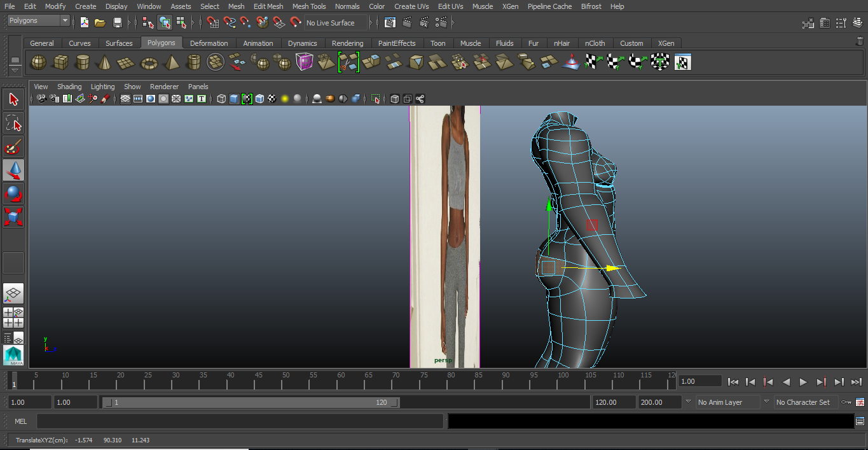The width and height of the screenshot is (868, 450).
Task: Create a polygon torus from shelf
Action: [149, 62]
